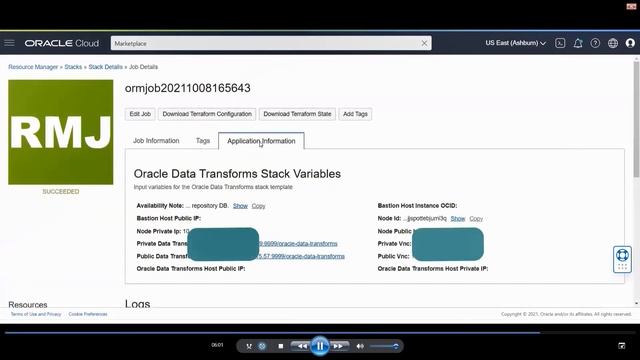Open the announcements bell icon
Image resolution: width=640 pixels, height=360 pixels.
click(x=578, y=43)
